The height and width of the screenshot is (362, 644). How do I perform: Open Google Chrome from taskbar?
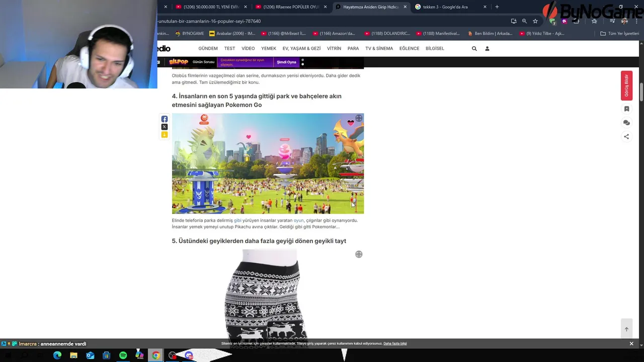156,355
